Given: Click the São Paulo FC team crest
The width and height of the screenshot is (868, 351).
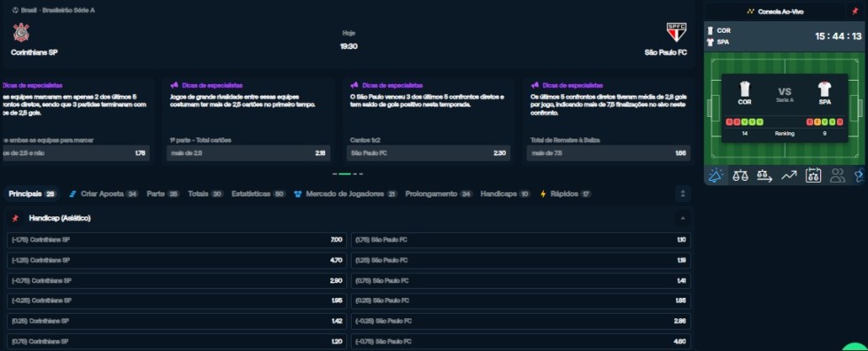Looking at the screenshot, I should [x=677, y=32].
